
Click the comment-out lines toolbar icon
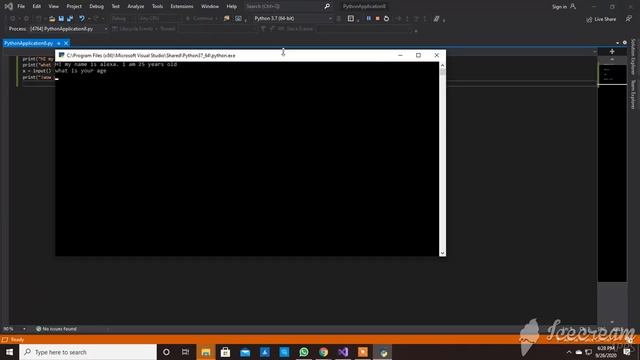pos(436,19)
